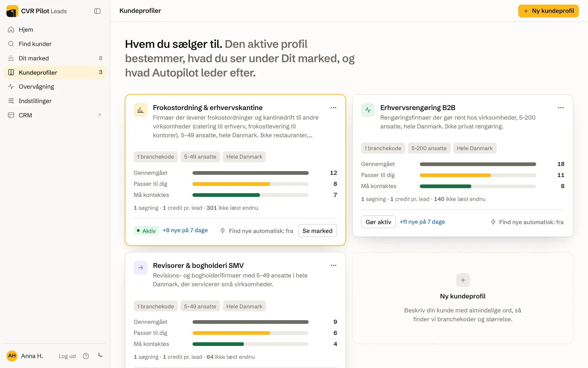Screen dimensions: 588x368
Task: Collapse the sidebar panel icon
Action: pos(97,11)
